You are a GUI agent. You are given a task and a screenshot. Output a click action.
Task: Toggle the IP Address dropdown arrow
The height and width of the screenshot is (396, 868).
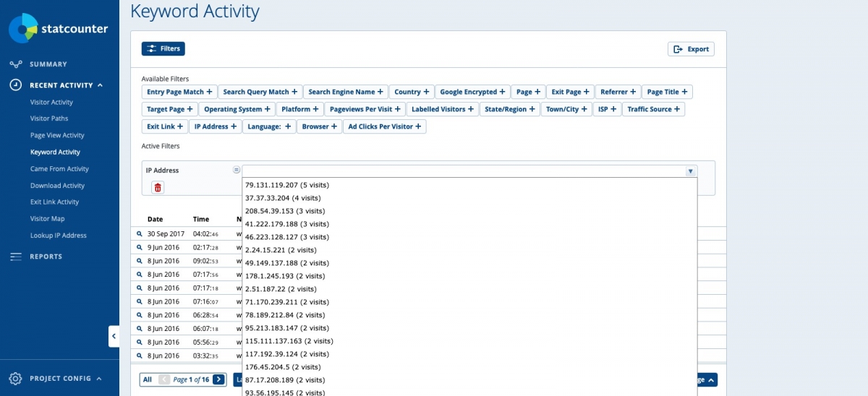pyautogui.click(x=691, y=171)
